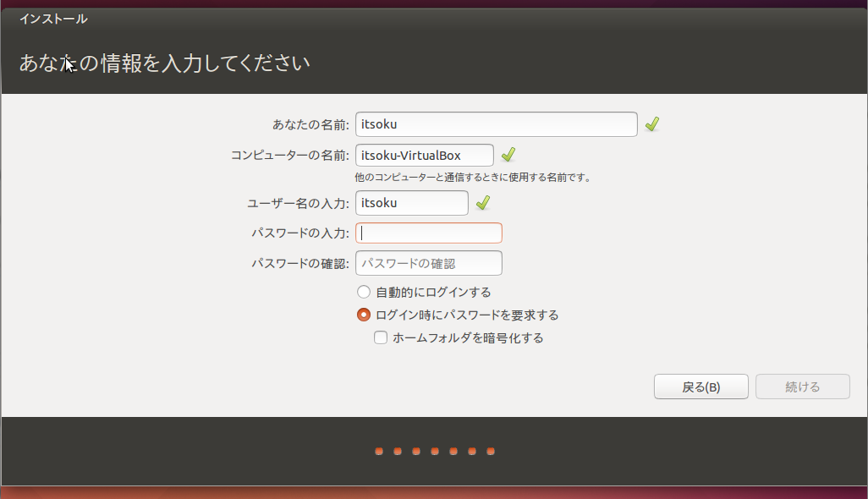Enable 'ホームフォルダを暗号化する' checkbox
This screenshot has height=499, width=868.
click(x=381, y=337)
